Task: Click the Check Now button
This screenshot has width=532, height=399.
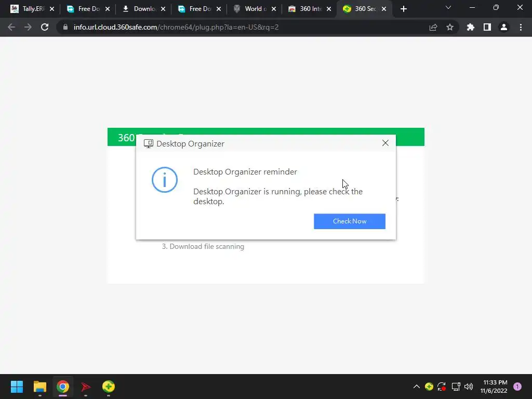Action: pos(350,221)
